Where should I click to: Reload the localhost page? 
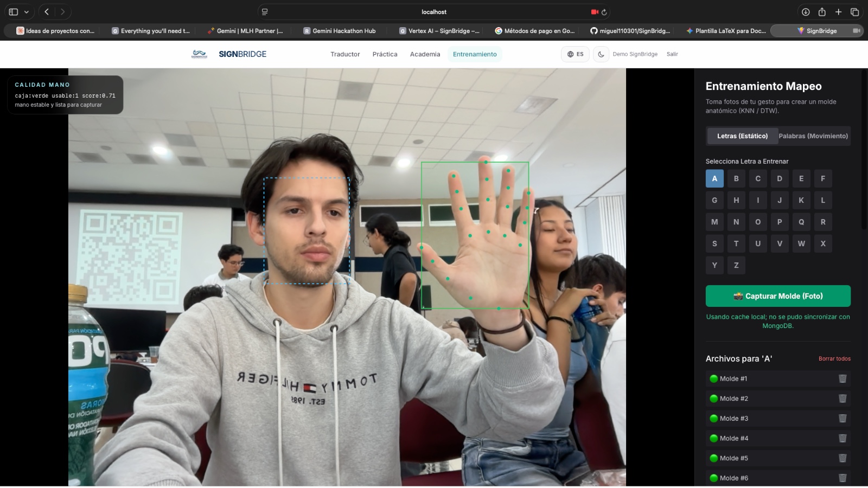(604, 12)
